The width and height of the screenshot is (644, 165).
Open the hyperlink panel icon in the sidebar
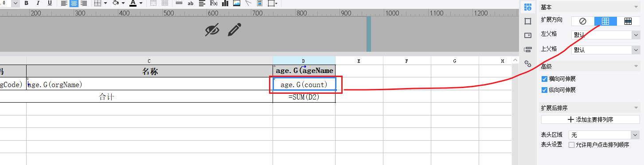(528, 63)
